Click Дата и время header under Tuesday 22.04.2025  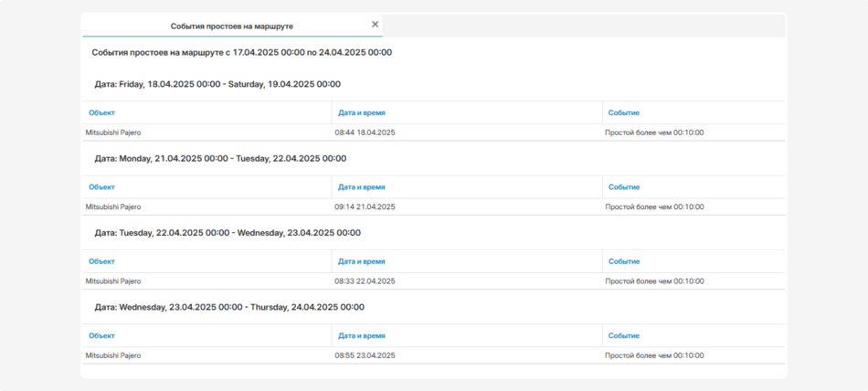pyautogui.click(x=361, y=261)
